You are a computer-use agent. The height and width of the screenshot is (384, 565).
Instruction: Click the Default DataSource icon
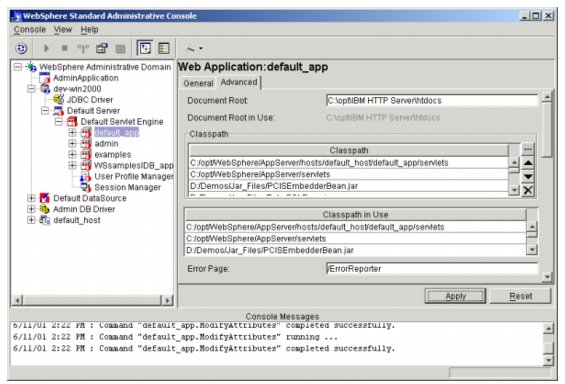click(45, 198)
